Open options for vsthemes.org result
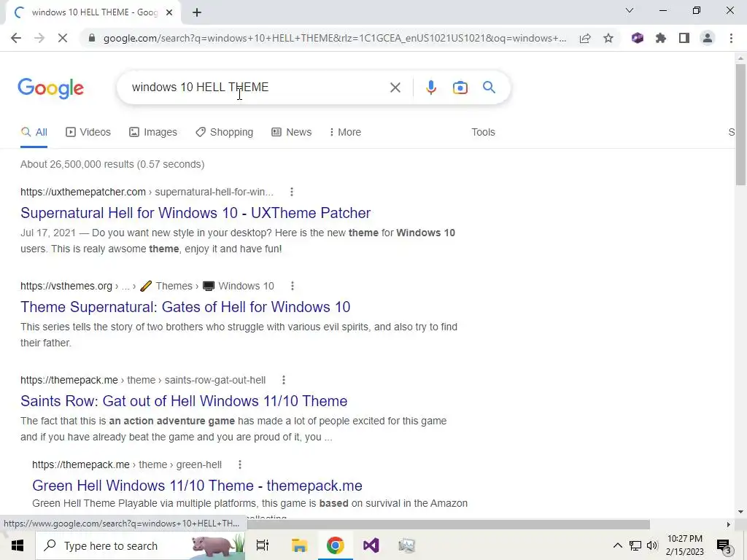 (x=292, y=286)
